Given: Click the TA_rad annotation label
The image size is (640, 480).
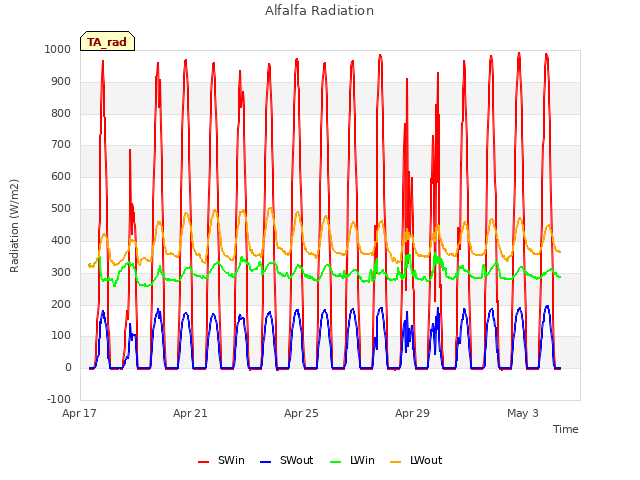Looking at the screenshot, I should click(x=107, y=41).
